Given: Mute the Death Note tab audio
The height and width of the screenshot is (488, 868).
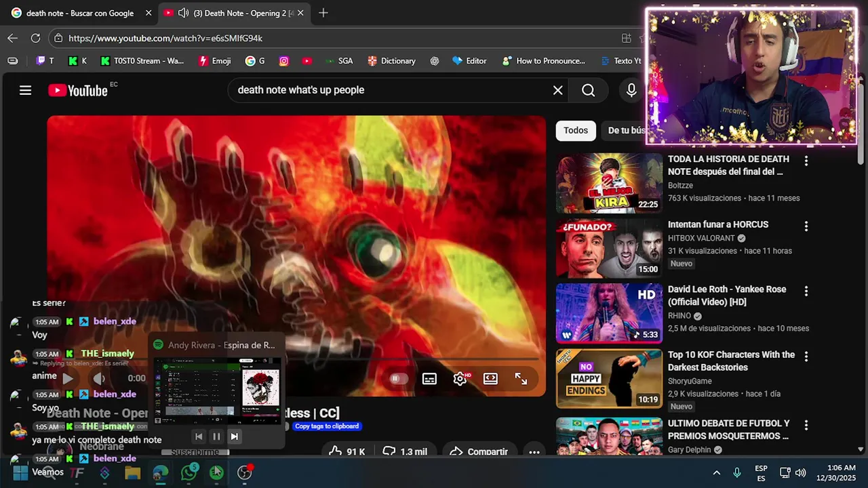Looking at the screenshot, I should tap(183, 13).
